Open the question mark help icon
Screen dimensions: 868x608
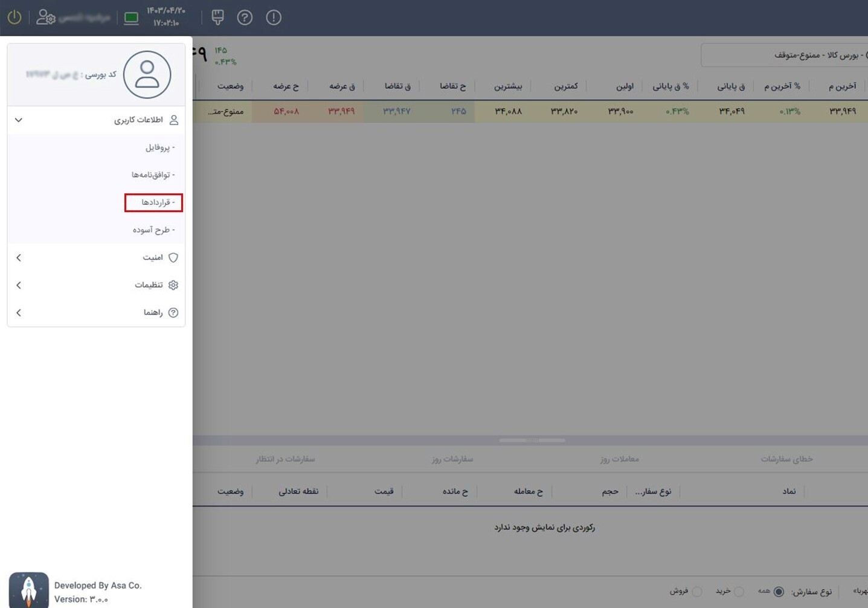245,18
